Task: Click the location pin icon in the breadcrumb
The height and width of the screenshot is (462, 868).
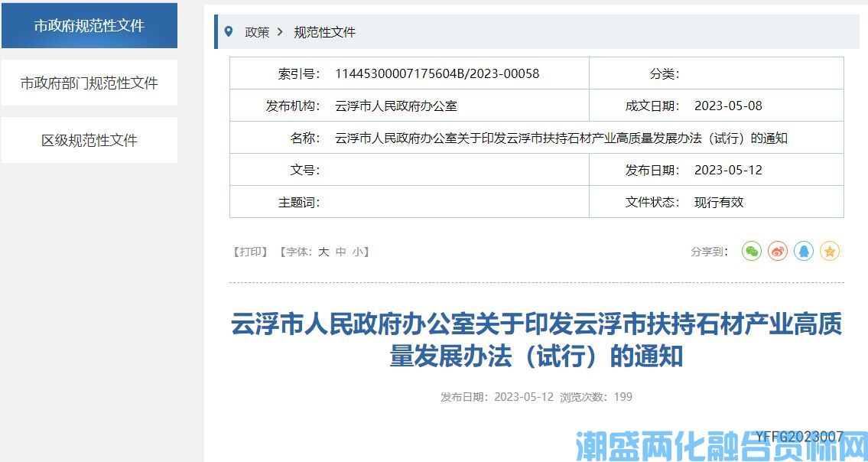Action: point(229,31)
